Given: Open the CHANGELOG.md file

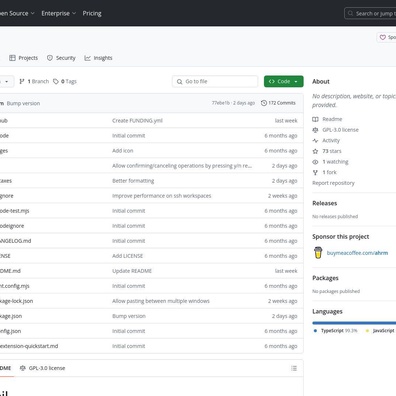Looking at the screenshot, I should pos(15,241).
